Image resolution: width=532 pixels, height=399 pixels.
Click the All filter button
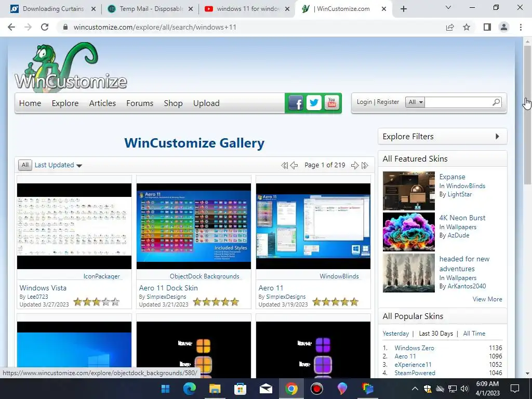coord(25,165)
